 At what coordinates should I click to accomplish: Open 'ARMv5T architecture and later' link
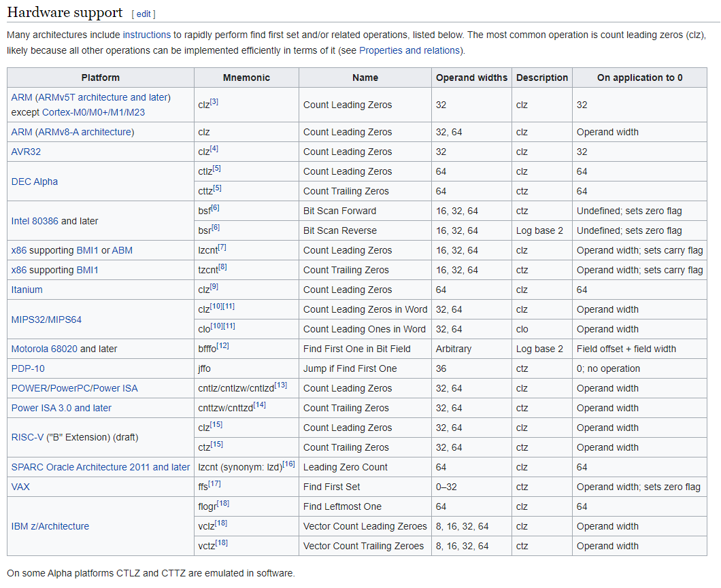point(103,97)
